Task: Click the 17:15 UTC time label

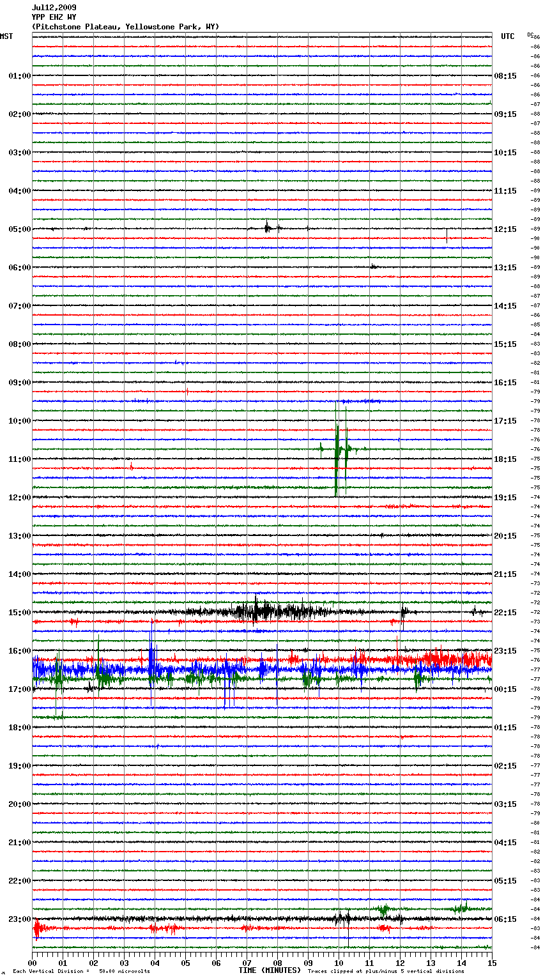Action: 505,421
